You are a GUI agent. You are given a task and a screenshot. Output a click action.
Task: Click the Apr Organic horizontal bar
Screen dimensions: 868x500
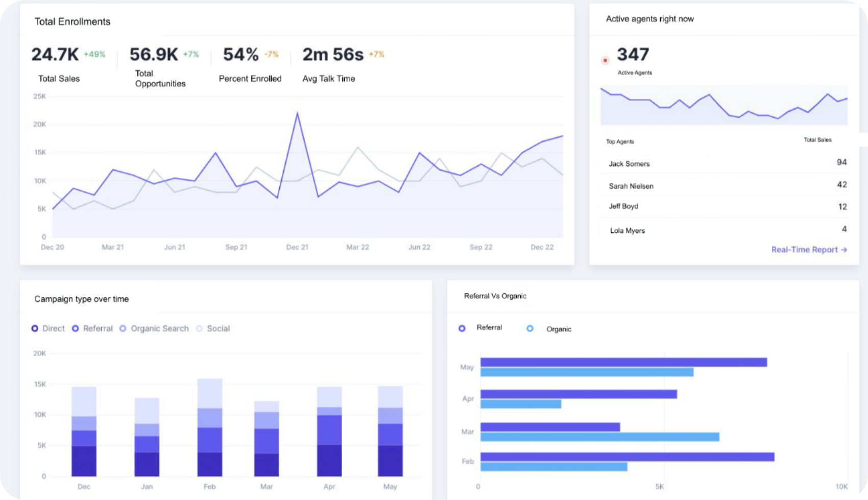pyautogui.click(x=521, y=404)
